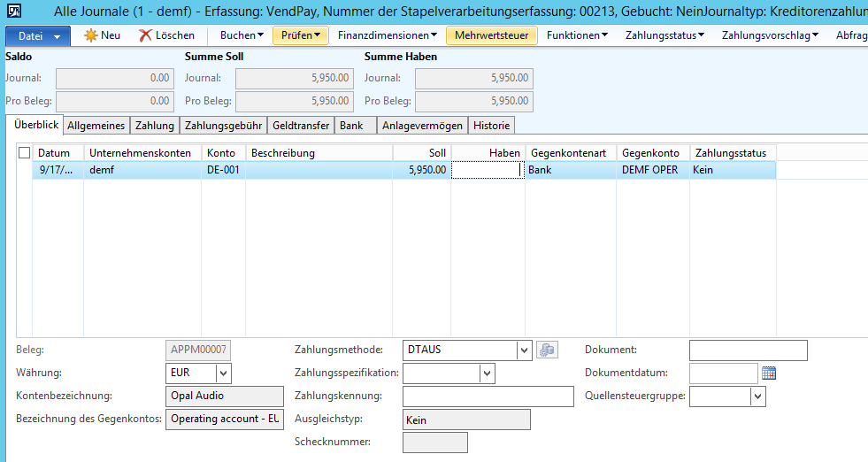Expand the Währung EUR dropdown
Viewport: 868px width, 462px height.
[x=223, y=373]
